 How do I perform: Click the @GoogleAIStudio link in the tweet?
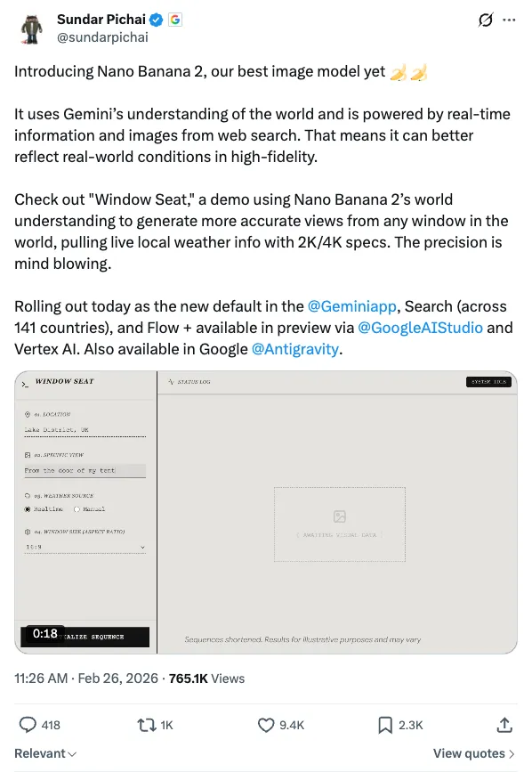click(x=419, y=328)
